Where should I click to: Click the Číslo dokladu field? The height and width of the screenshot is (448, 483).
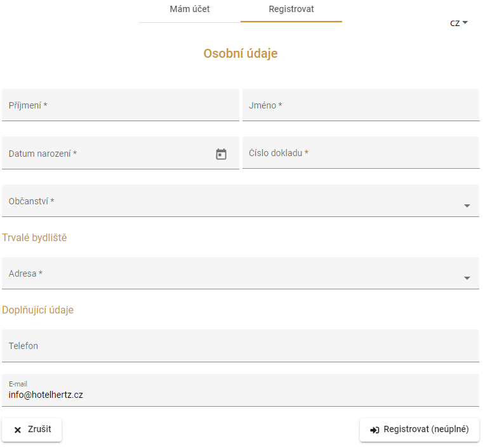(x=361, y=153)
